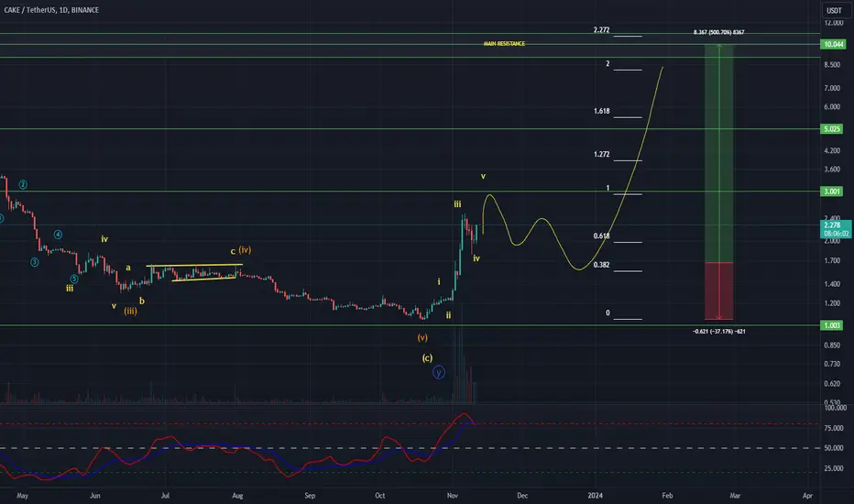
Task: Click the yellow 'b' wave label
Action: (142, 301)
